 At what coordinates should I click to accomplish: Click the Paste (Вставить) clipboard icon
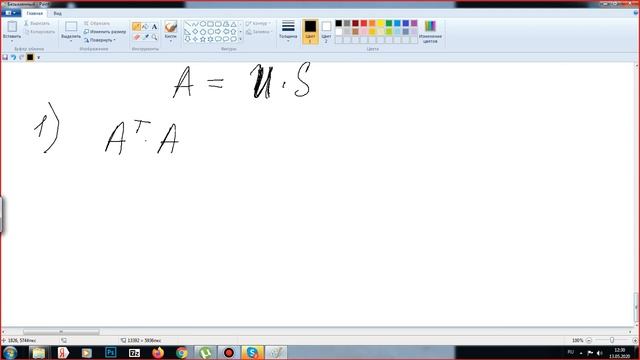click(x=12, y=27)
